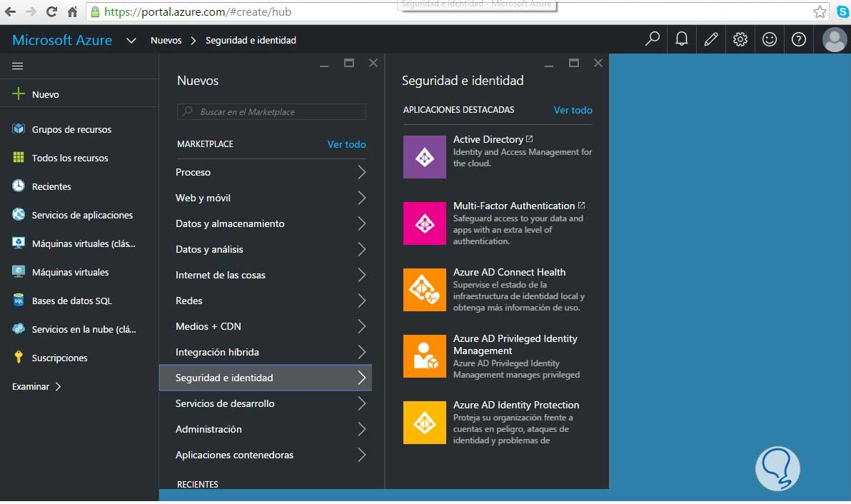Screen dimensions: 851x504
Task: Expand the Proceso category chevron
Action: tap(362, 172)
